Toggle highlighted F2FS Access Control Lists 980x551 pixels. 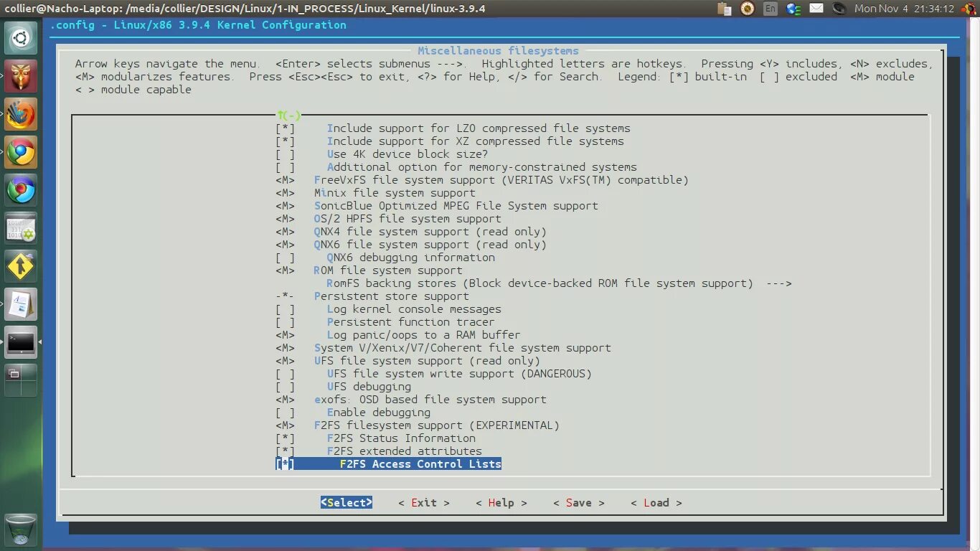pos(388,464)
